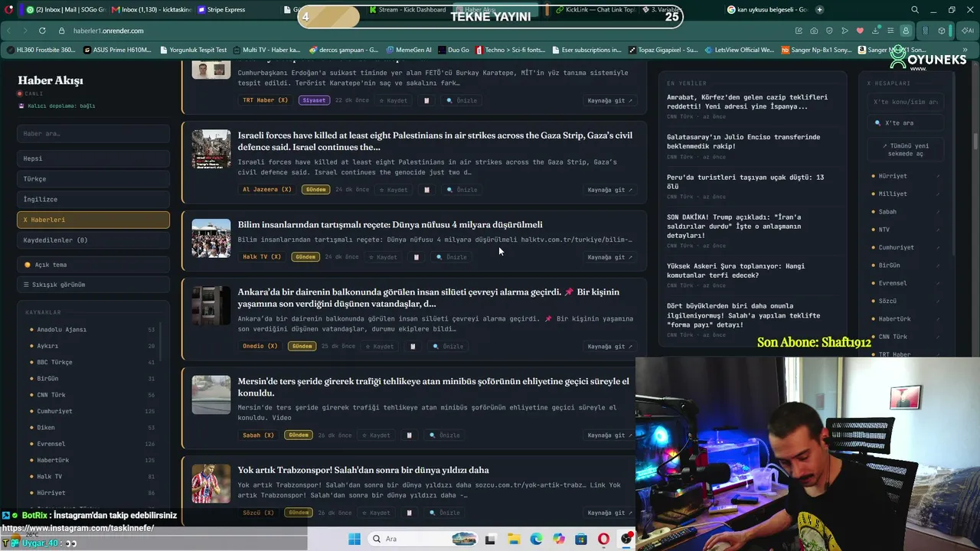The width and height of the screenshot is (980, 551).
Task: Click the Haber ara search field
Action: click(x=93, y=134)
